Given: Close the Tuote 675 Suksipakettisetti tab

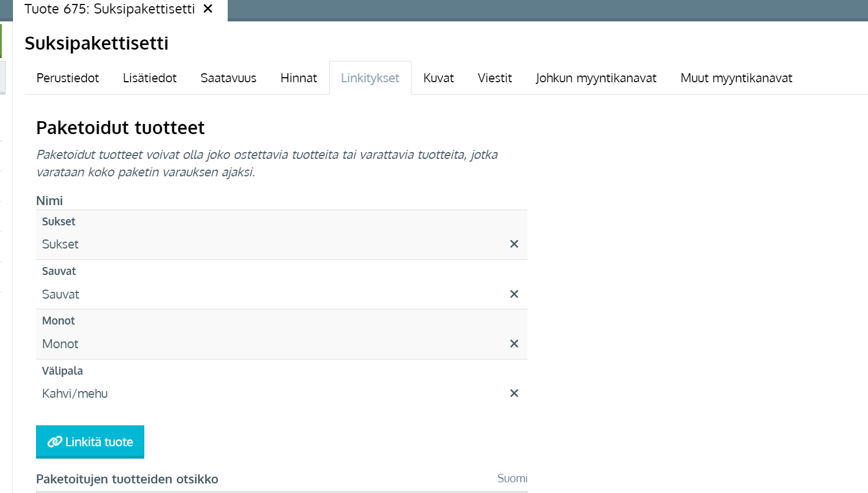Looking at the screenshot, I should (x=208, y=9).
